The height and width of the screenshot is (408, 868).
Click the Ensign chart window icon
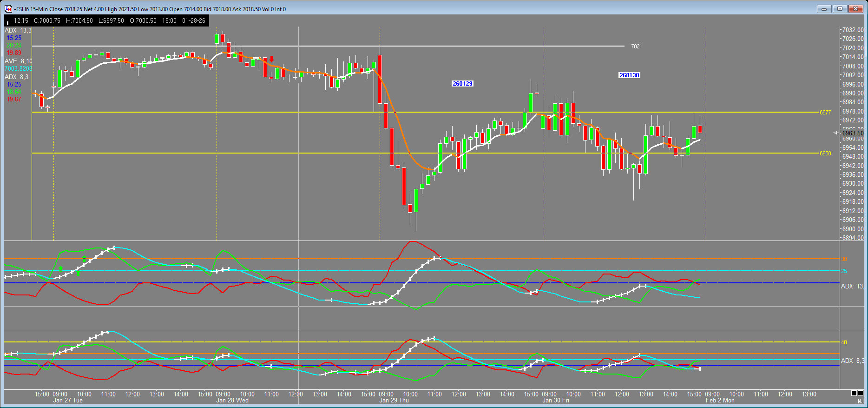tap(8, 9)
